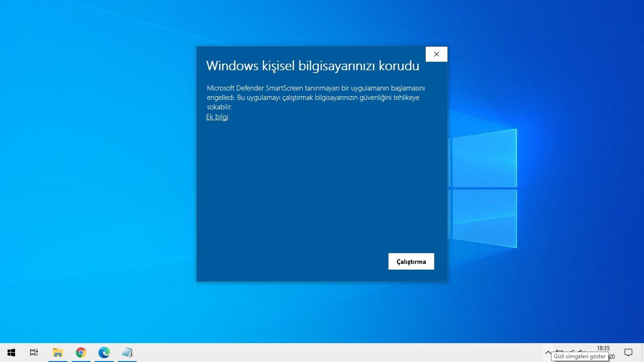Click the heading "Windows kişisel bilgisayarınızı korudu"
The height and width of the screenshot is (362, 644).
(x=313, y=66)
